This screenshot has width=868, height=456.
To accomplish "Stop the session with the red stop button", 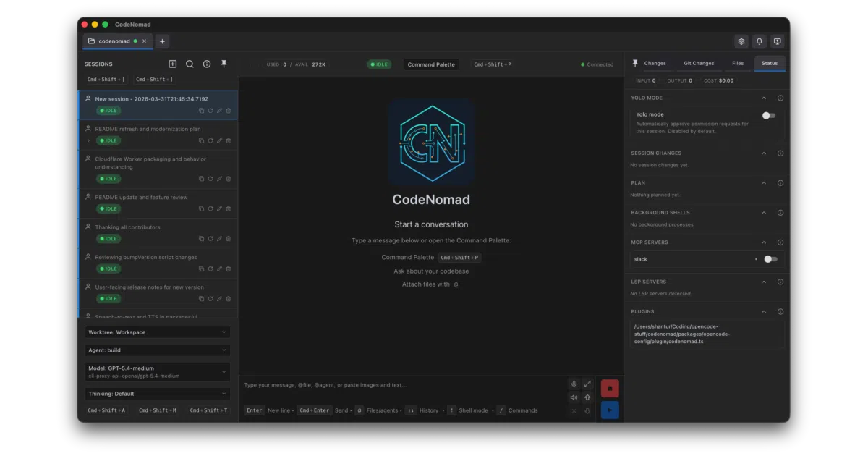I will 610,389.
